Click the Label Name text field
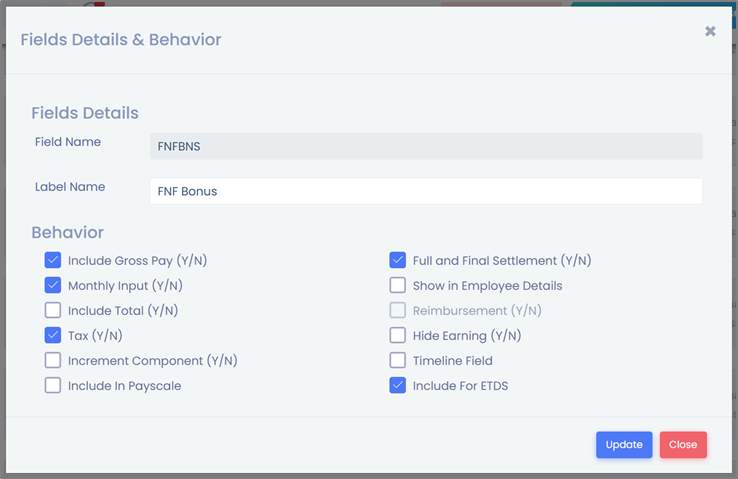738x479 pixels. (x=426, y=191)
